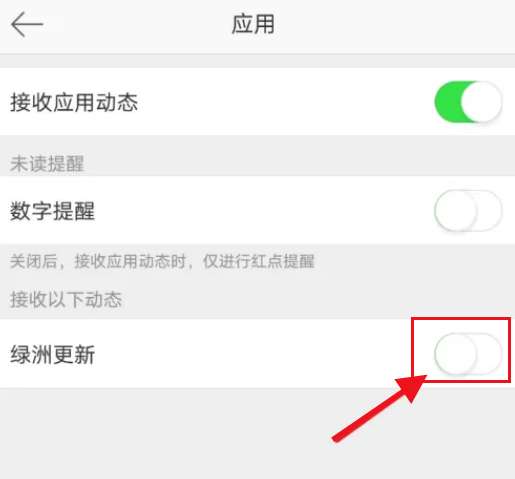The image size is (515, 479).
Task: Tap the 应用 page title
Action: coord(253,24)
